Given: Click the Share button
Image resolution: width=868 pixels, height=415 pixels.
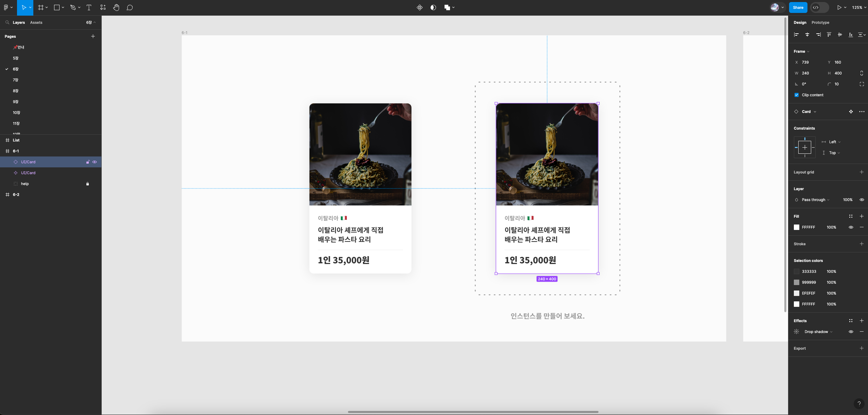Looking at the screenshot, I should pos(798,7).
